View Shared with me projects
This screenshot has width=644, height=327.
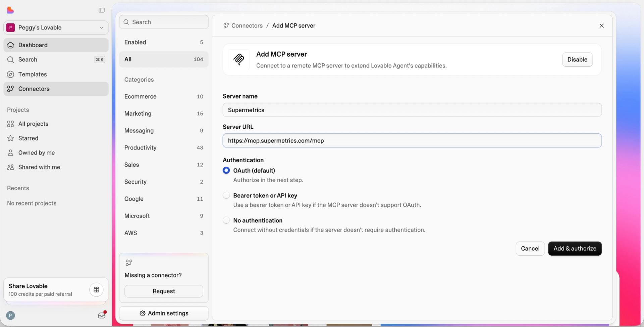click(x=56, y=167)
